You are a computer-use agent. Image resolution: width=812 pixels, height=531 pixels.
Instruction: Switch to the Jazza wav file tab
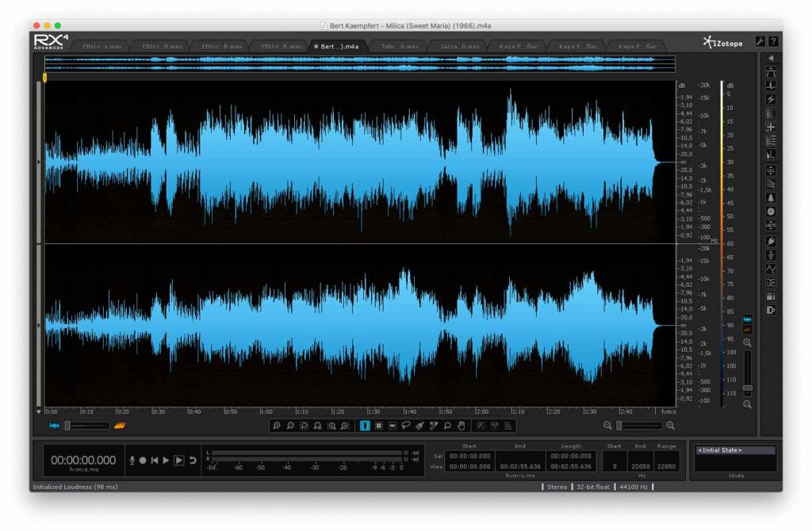[458, 47]
